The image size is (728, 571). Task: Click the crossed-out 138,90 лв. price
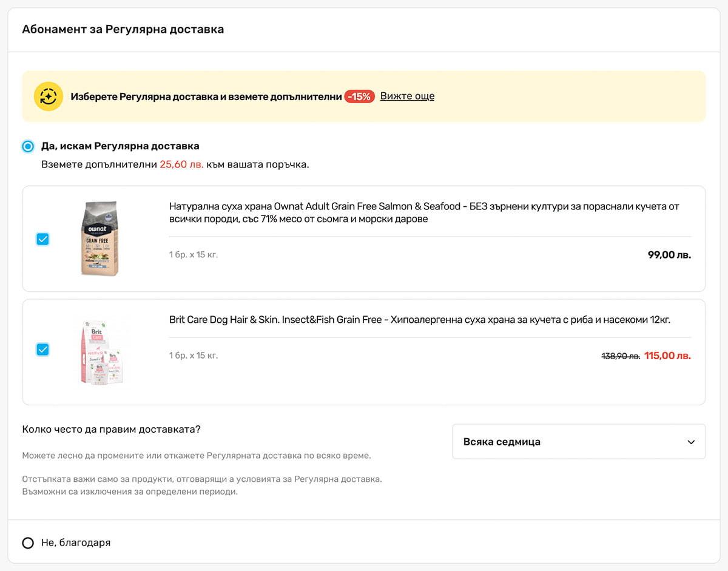tap(620, 356)
